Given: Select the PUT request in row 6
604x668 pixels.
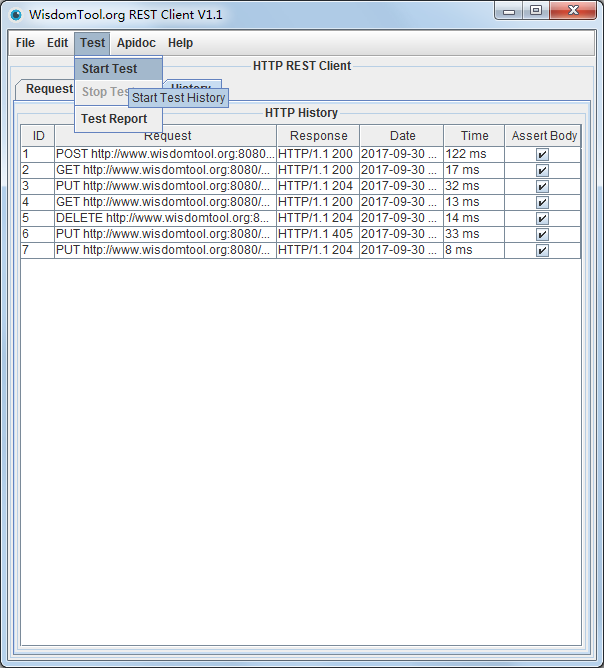Looking at the screenshot, I should (x=165, y=234).
